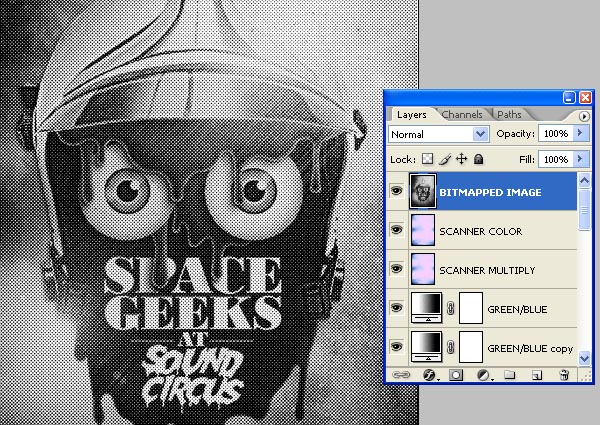
Task: Toggle lock all padlock icon
Action: pos(478,159)
